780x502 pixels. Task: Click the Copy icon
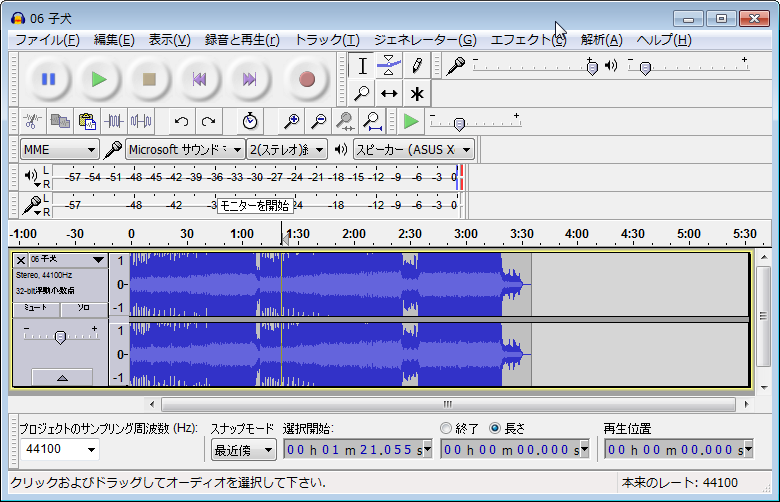[60, 121]
